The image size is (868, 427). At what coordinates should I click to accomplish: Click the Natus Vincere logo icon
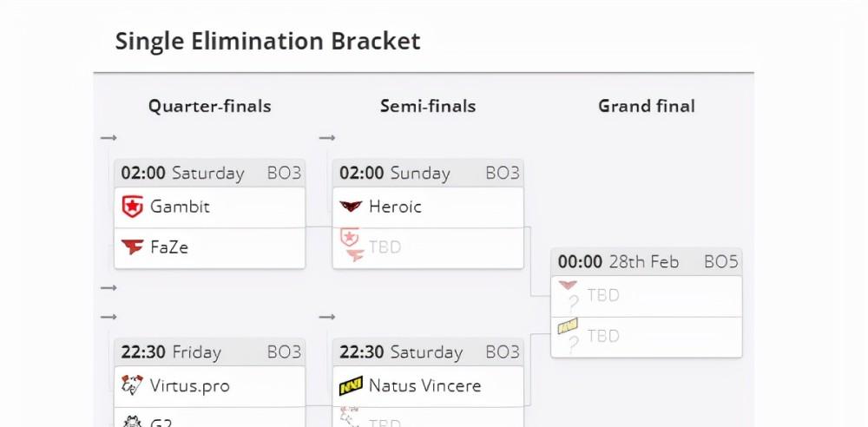point(351,385)
